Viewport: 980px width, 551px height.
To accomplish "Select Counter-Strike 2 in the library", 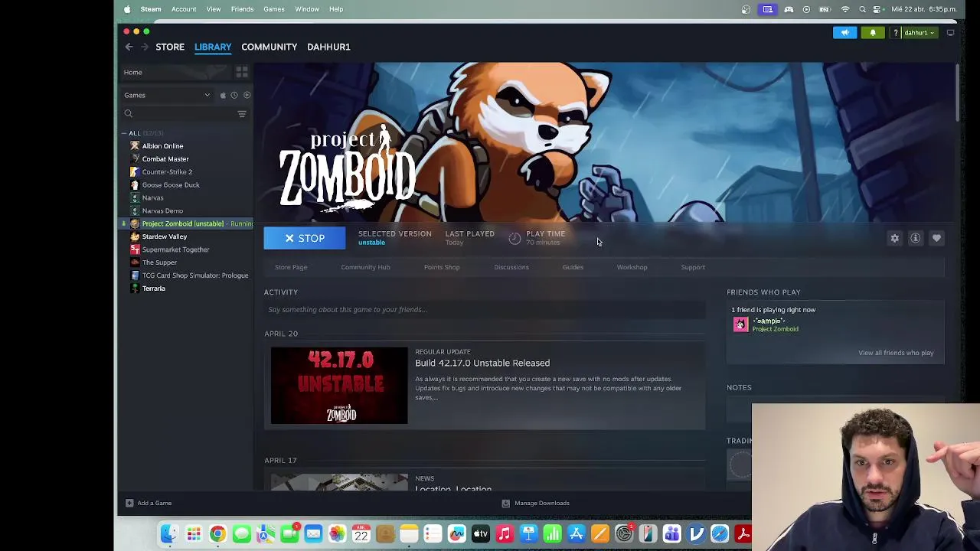I will (167, 171).
